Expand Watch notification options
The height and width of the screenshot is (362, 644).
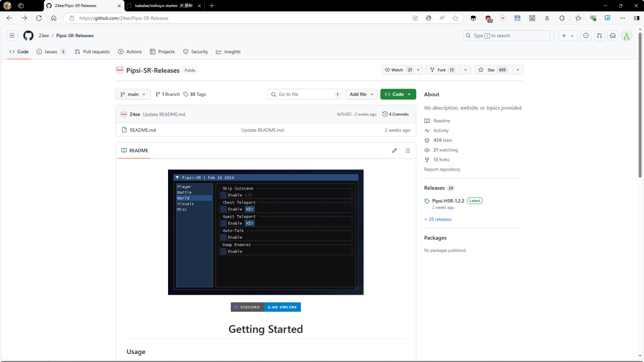[419, 70]
